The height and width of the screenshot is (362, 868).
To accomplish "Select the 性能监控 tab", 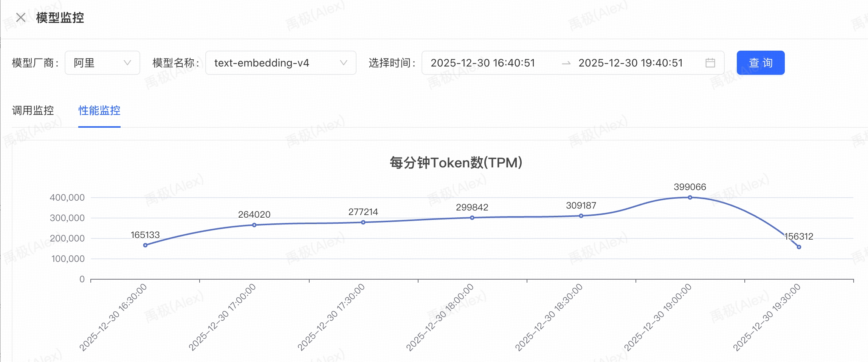I will tap(99, 110).
